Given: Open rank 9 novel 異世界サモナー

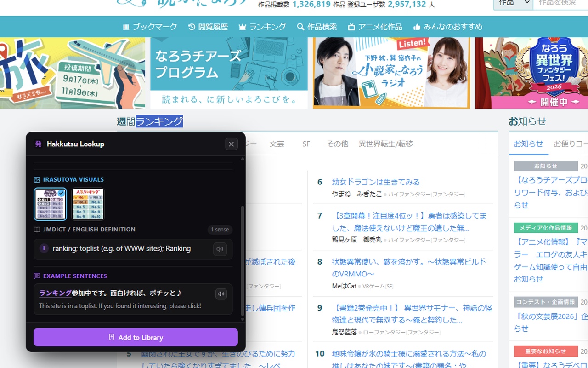Looking at the screenshot, I should coord(412,314).
